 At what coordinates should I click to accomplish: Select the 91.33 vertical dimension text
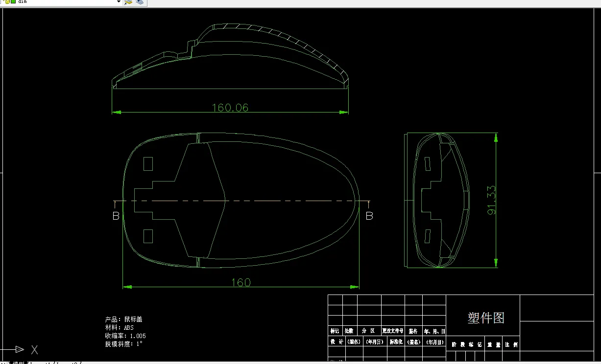tap(491, 200)
